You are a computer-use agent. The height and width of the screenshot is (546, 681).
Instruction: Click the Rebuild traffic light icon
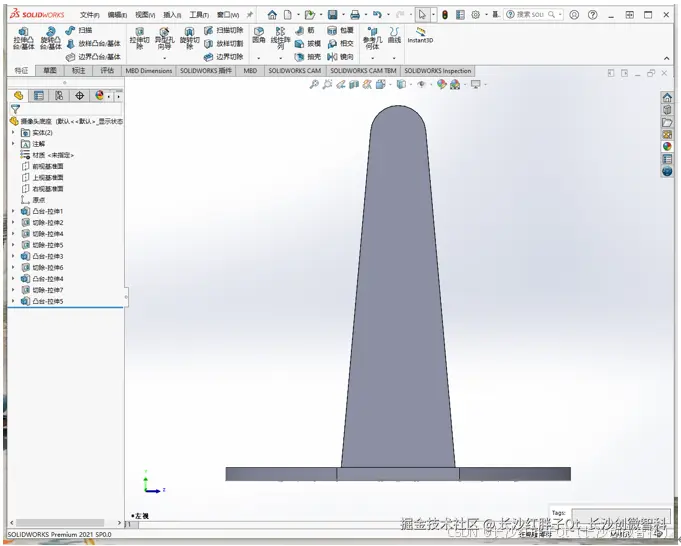(x=445, y=15)
